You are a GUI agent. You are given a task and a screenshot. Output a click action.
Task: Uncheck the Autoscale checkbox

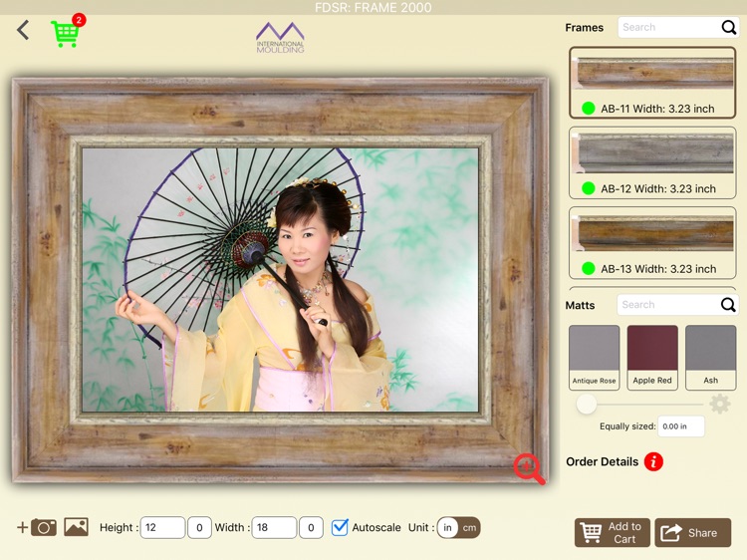pyautogui.click(x=340, y=527)
